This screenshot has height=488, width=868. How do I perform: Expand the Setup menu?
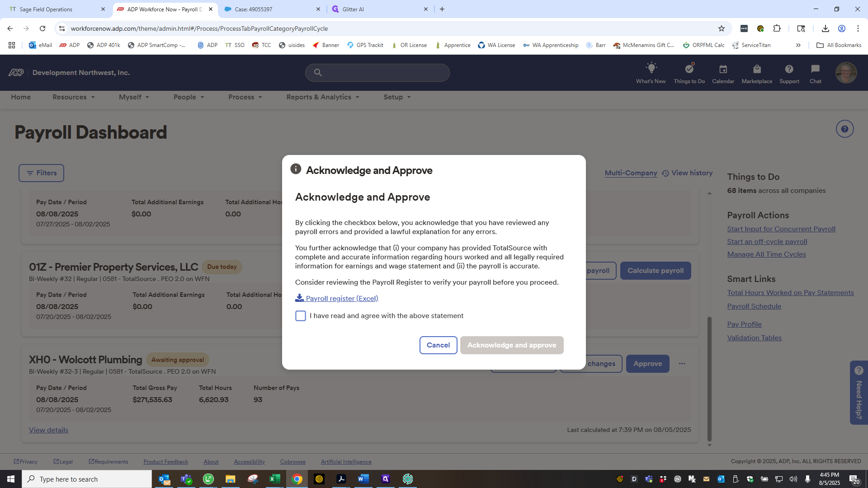tap(397, 97)
